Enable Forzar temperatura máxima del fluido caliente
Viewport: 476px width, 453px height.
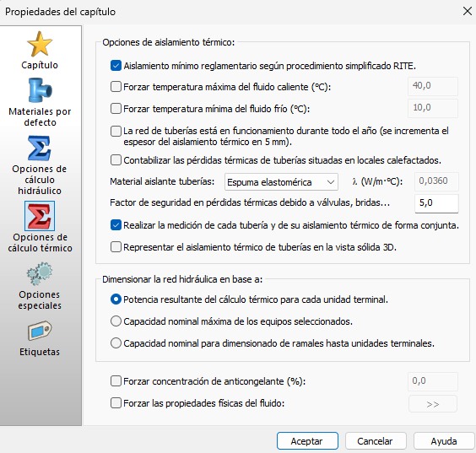(116, 87)
